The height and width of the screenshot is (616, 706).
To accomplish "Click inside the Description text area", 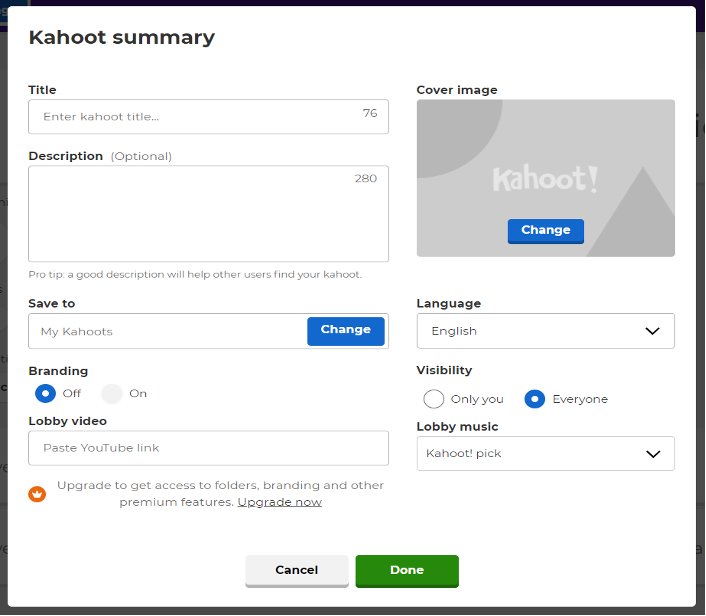I will [x=208, y=213].
